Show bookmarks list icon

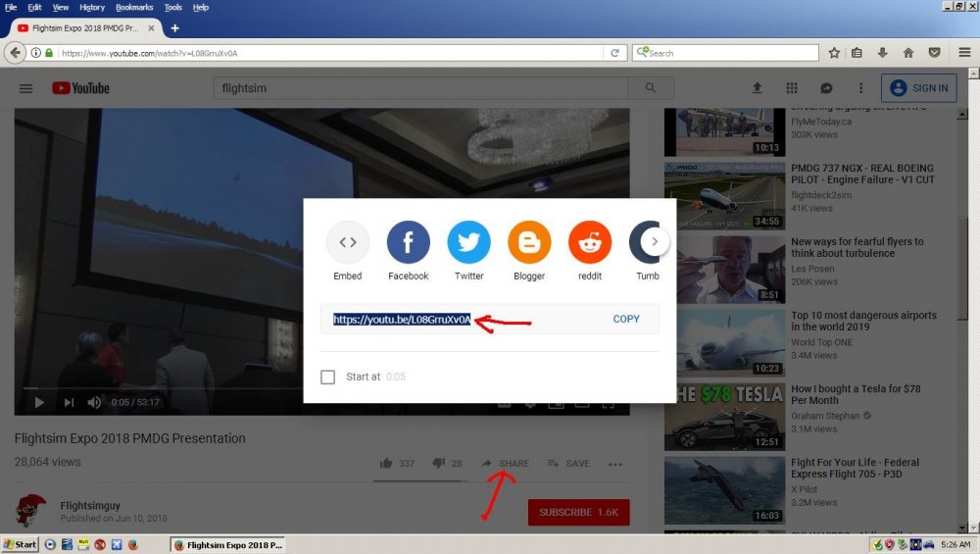point(857,53)
